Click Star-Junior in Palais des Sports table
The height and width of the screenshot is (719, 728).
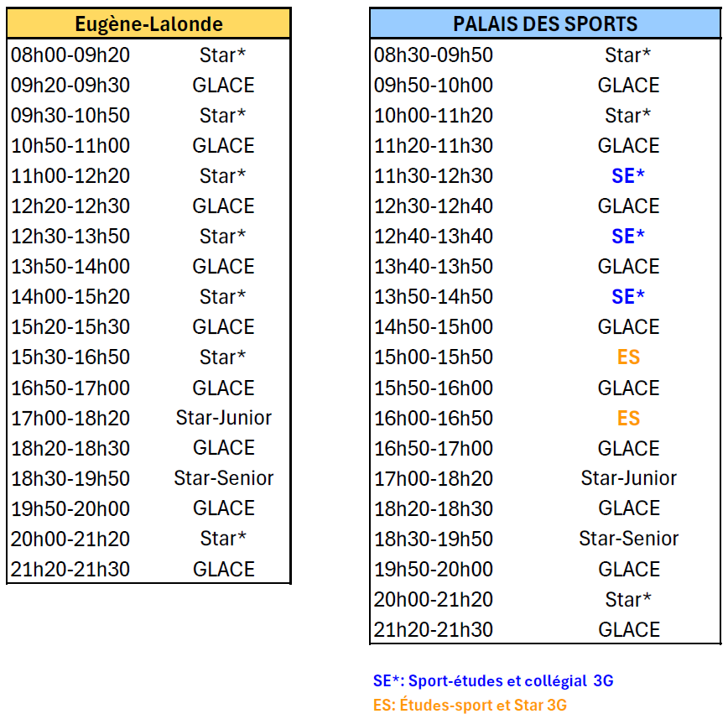pos(629,478)
